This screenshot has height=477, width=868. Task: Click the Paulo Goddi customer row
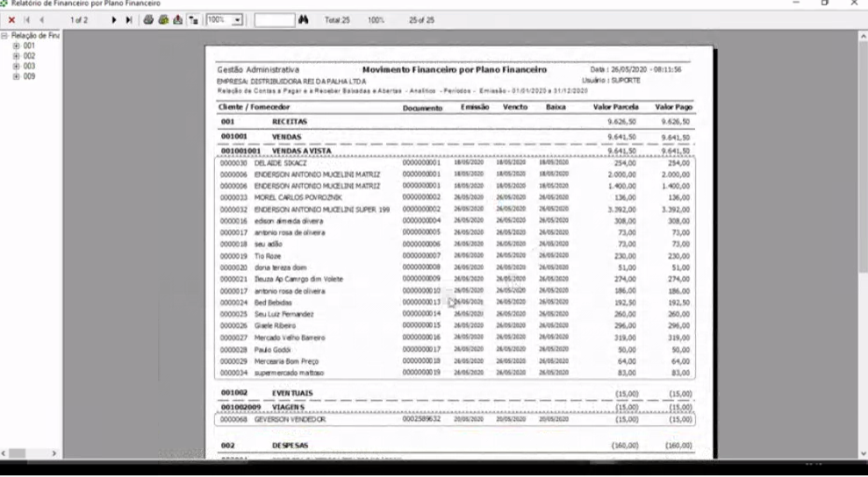click(455, 350)
